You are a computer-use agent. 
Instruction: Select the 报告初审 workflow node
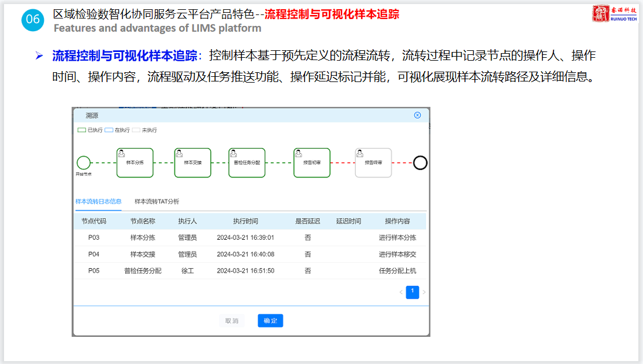312,162
